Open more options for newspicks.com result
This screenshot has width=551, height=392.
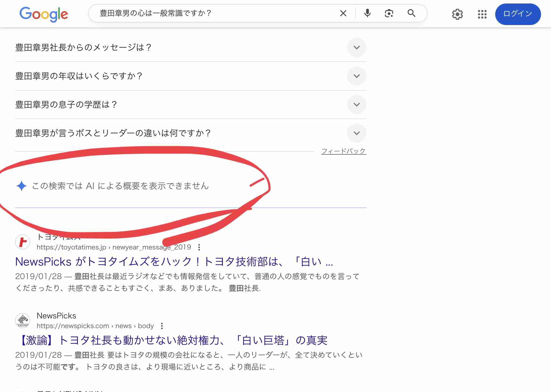coord(162,326)
